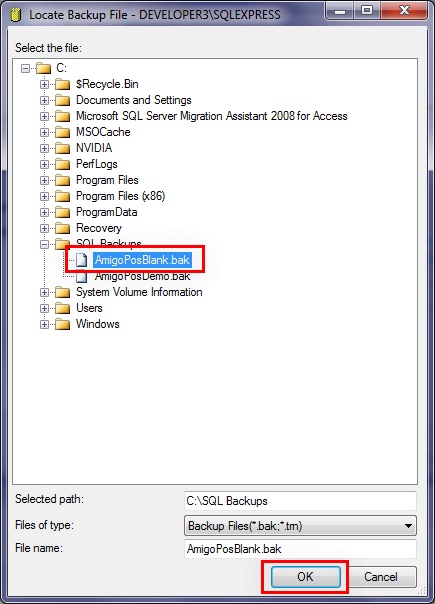
Task: Click the File name text field
Action: [x=300, y=549]
